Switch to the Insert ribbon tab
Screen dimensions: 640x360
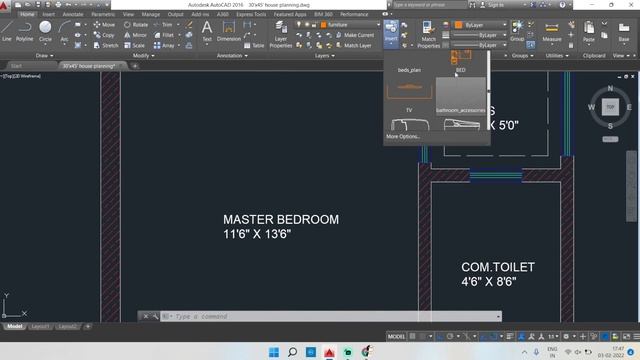(49, 14)
